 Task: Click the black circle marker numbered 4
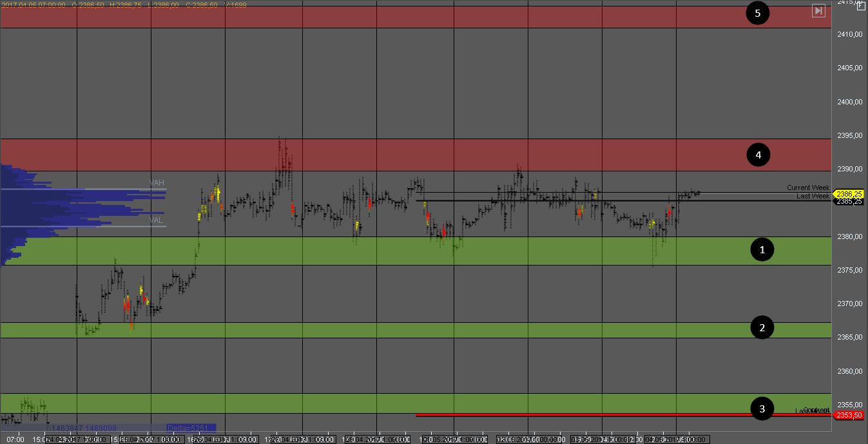point(758,155)
